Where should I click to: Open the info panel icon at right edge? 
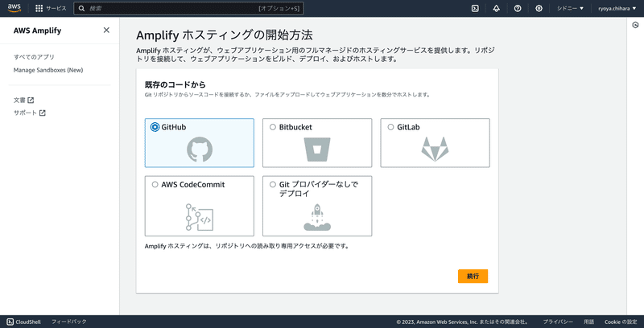pyautogui.click(x=635, y=26)
